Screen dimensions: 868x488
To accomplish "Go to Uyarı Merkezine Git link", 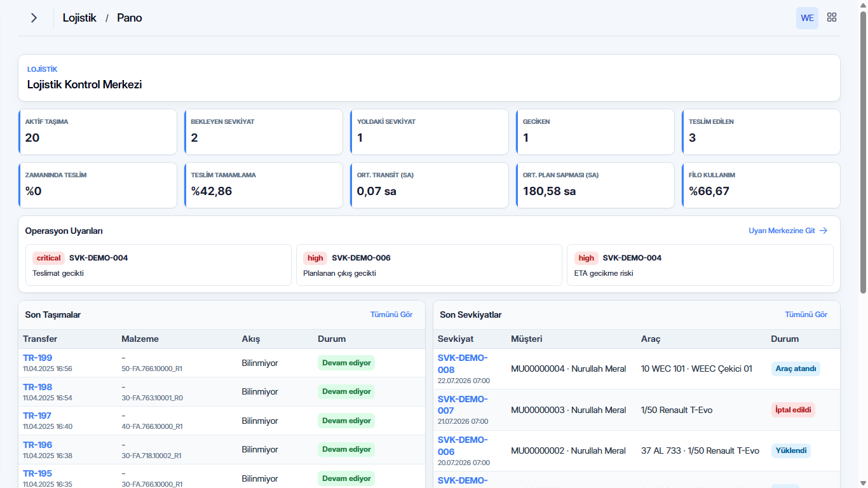I will 782,231.
